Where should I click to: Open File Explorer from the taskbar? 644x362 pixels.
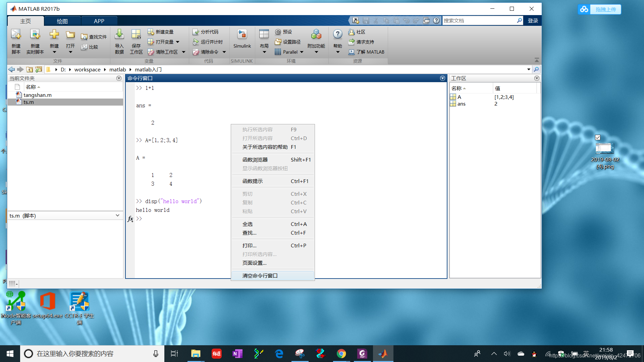[x=196, y=354]
